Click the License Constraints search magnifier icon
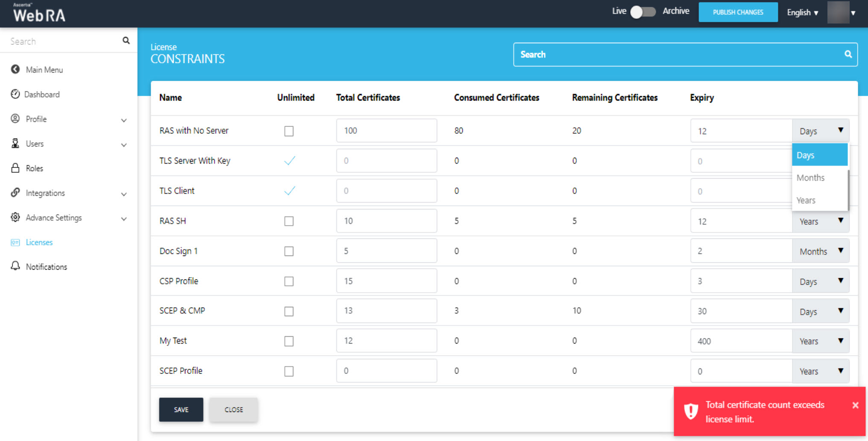This screenshot has width=868, height=441. pos(848,54)
